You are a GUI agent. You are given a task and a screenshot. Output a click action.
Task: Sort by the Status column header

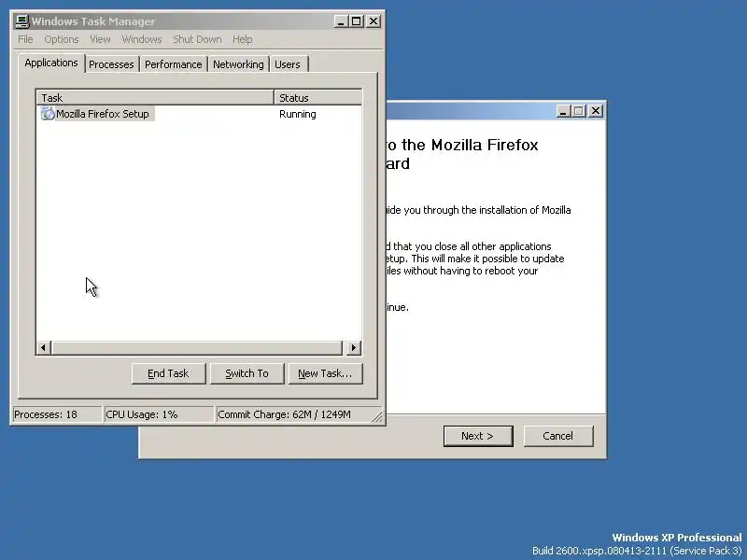click(x=318, y=98)
